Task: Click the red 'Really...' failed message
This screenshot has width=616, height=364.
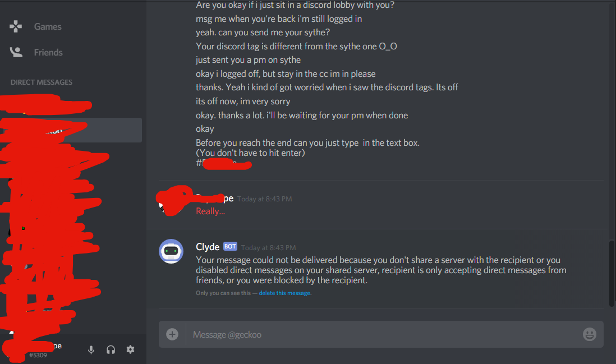Action: pyautogui.click(x=210, y=211)
